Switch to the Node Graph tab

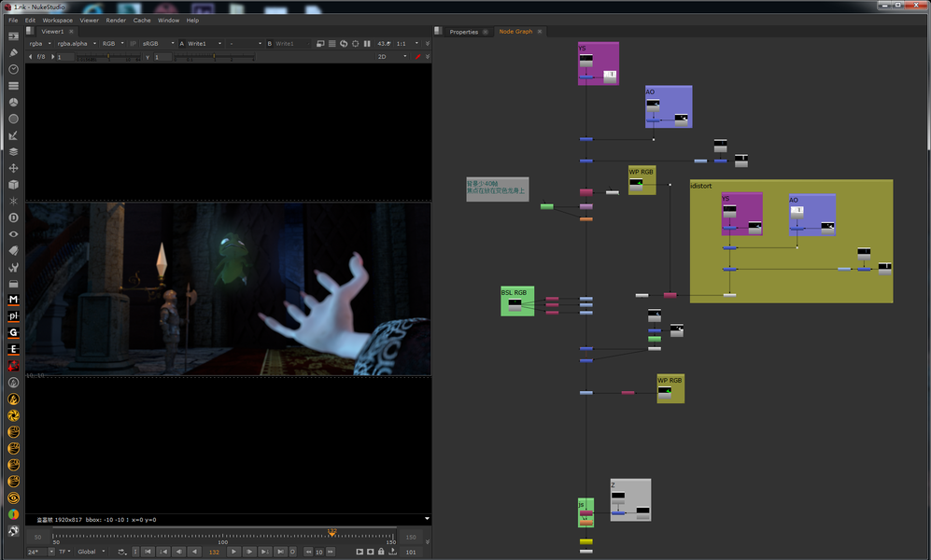point(515,32)
